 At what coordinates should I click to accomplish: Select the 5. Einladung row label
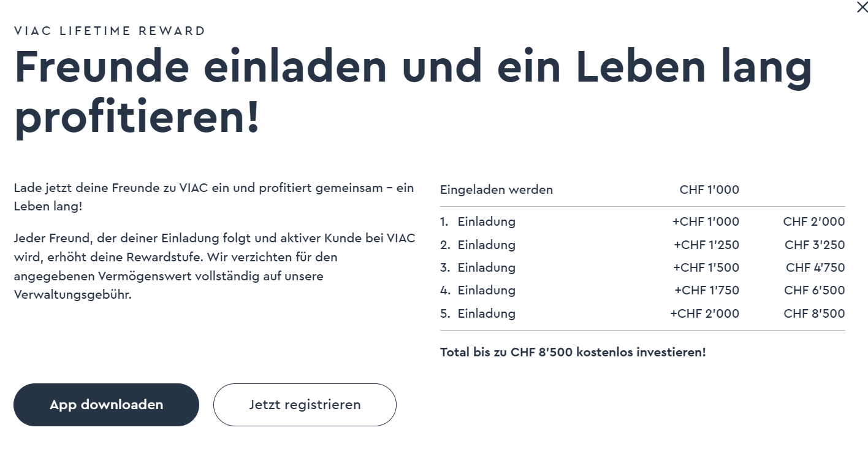point(478,313)
